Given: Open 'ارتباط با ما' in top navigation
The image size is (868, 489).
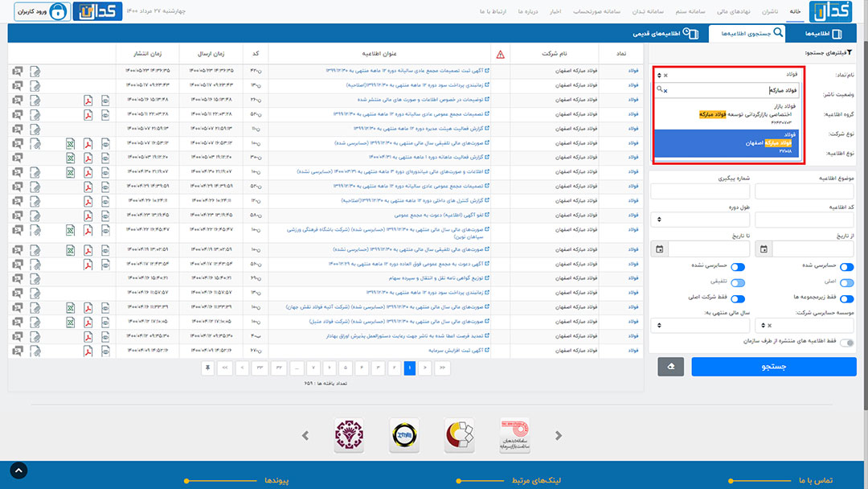Looking at the screenshot, I should 493,11.
